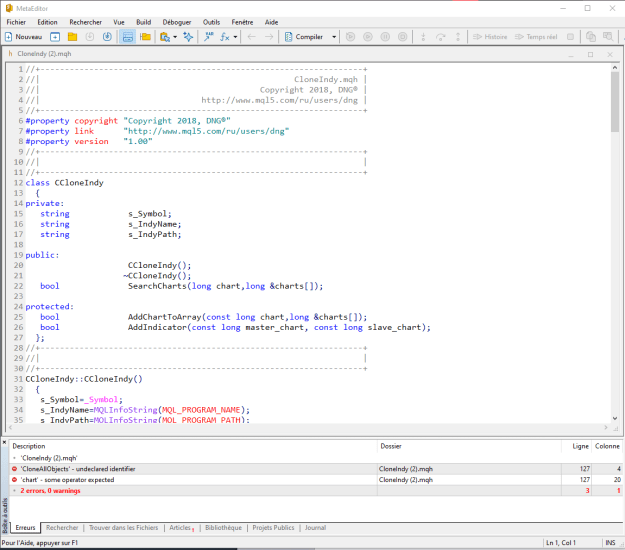This screenshot has height=550, width=625.
Task: Open the Edition menu
Action: (47, 22)
